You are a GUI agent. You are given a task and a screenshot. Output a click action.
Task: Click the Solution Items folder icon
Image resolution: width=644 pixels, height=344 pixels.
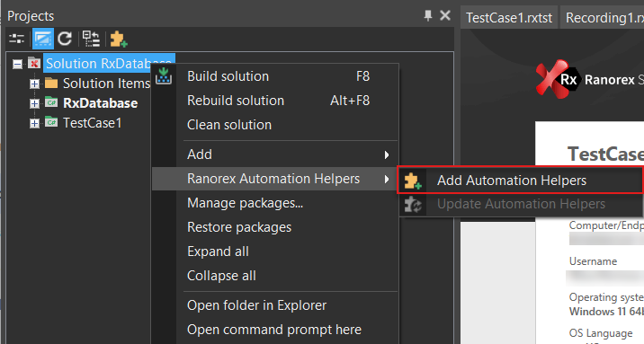click(x=51, y=84)
